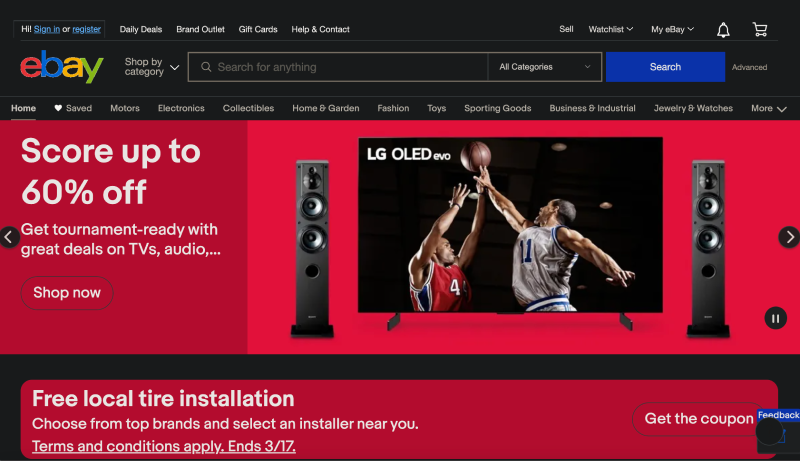This screenshot has height=461, width=800.
Task: Open the Feedback tab
Action: pyautogui.click(x=778, y=415)
